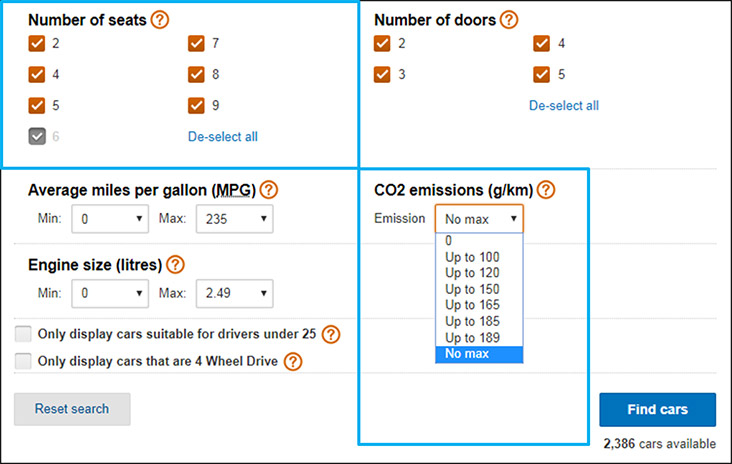Expand Engine size Max dropdown showing 2.49

234,293
